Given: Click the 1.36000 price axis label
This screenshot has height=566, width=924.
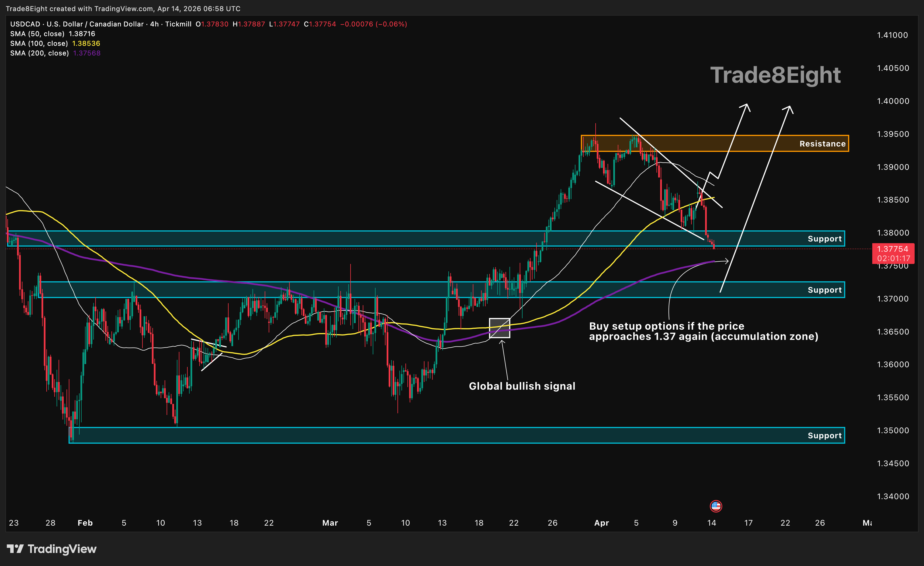Looking at the screenshot, I should [893, 365].
